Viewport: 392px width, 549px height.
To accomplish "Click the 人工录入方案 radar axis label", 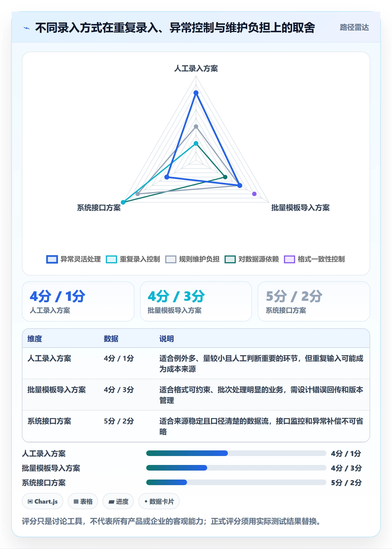I will [196, 69].
